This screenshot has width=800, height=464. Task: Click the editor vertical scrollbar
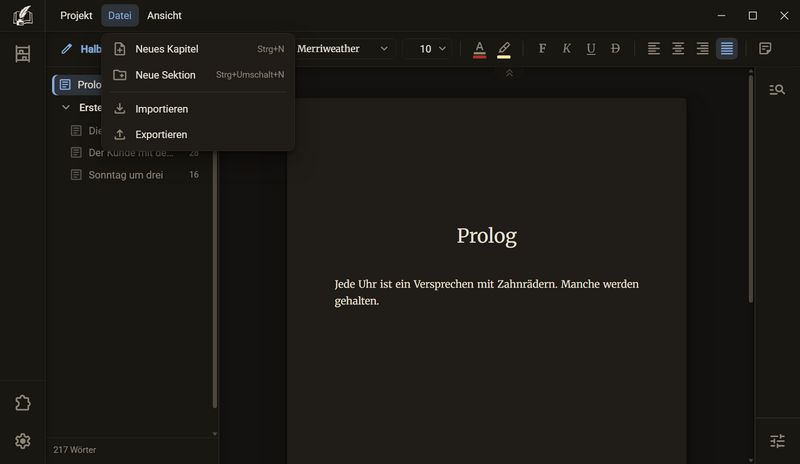[751, 189]
